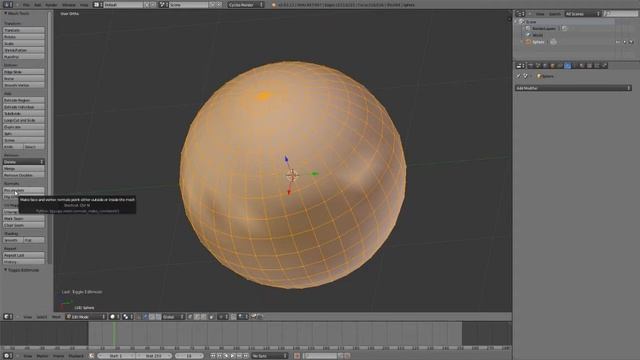Open Material properties tab icon
640x360 pixels.
coord(582,66)
